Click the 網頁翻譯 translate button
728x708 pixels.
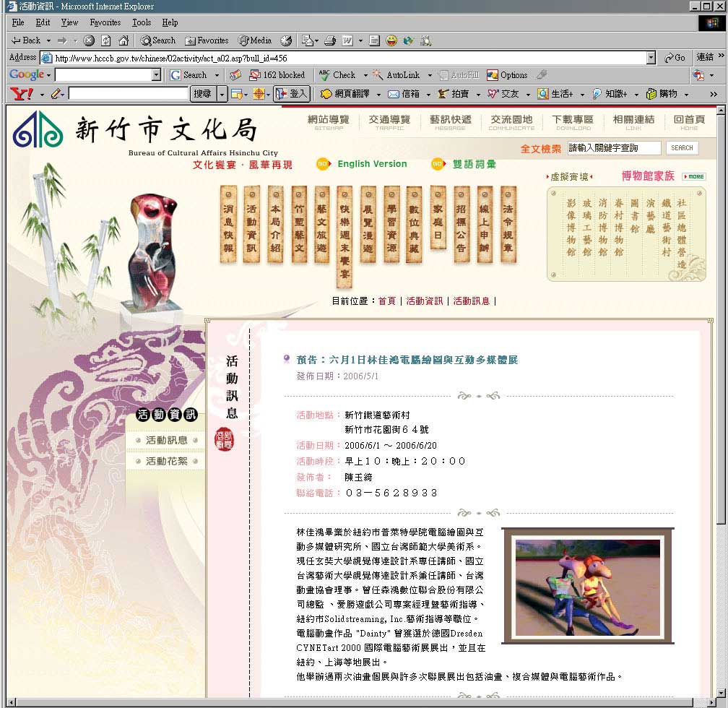345,94
